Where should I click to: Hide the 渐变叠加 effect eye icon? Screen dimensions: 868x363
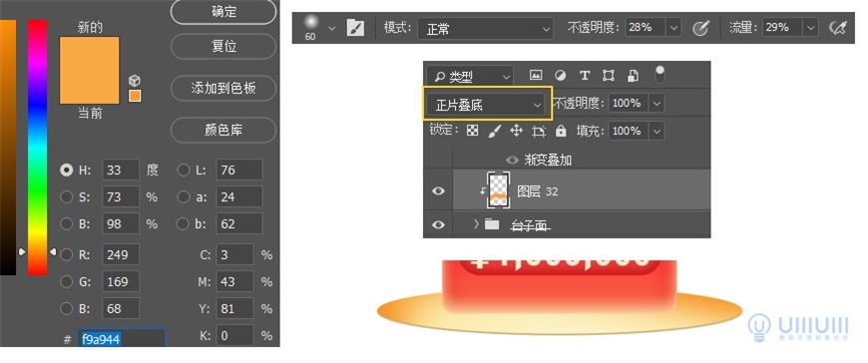512,160
